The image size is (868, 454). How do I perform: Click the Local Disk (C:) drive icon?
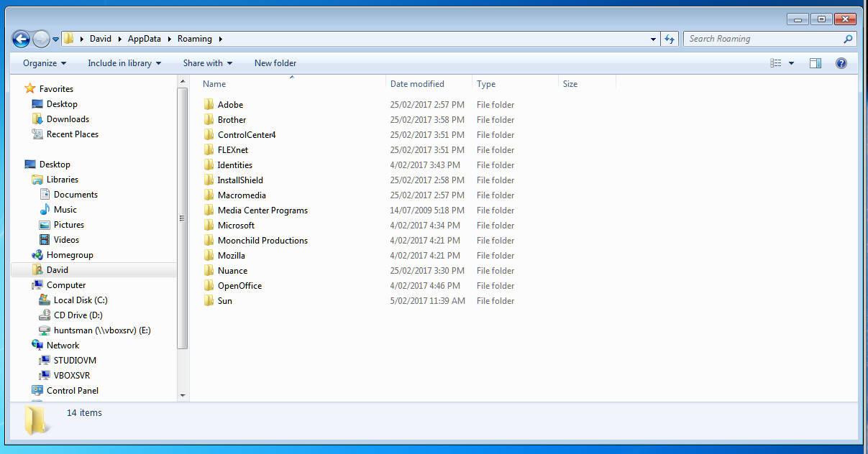45,300
